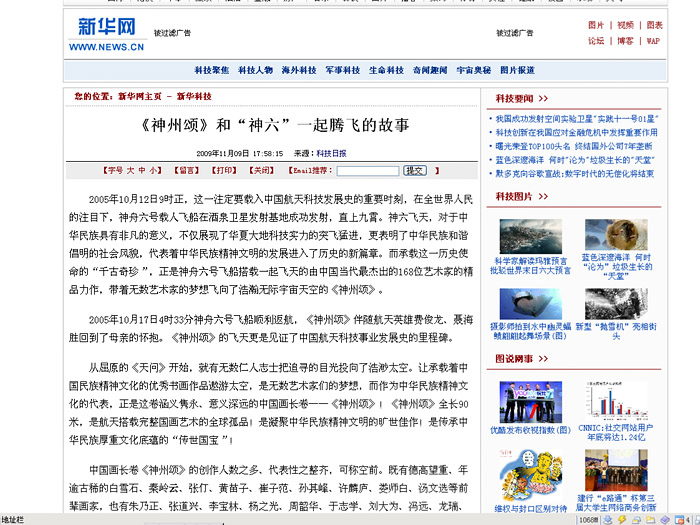
Task: Click the 1068 memory indicator in status bar
Action: [x=589, y=520]
